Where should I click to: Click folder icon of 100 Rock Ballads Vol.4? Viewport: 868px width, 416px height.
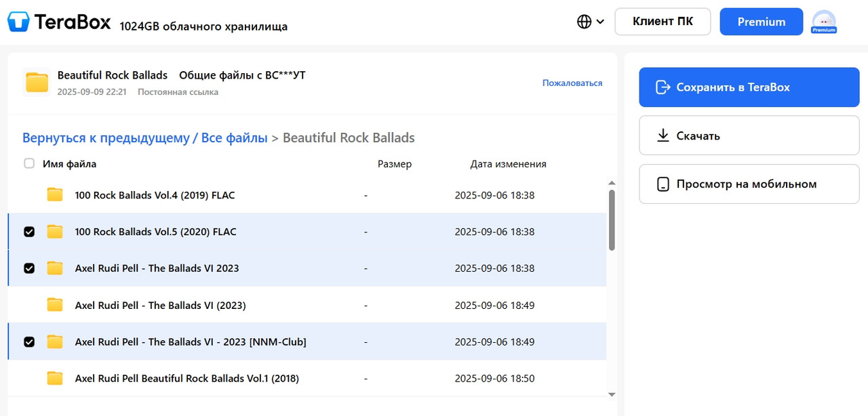tap(55, 195)
